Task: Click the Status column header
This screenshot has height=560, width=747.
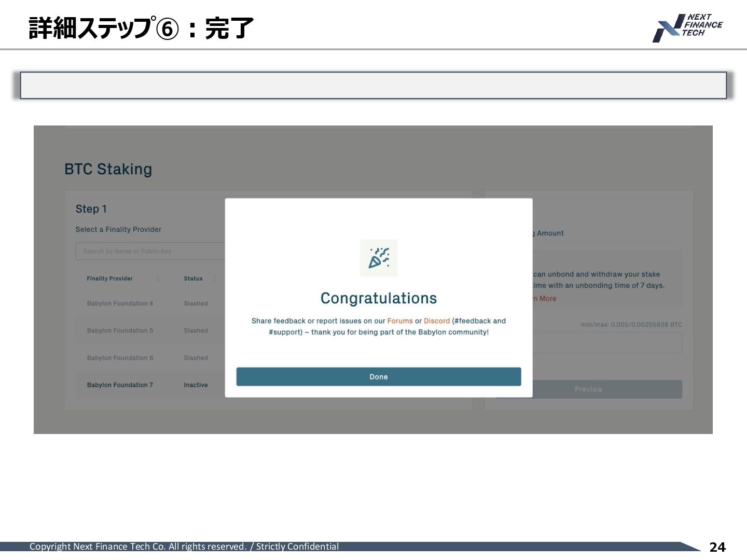Action: (193, 278)
